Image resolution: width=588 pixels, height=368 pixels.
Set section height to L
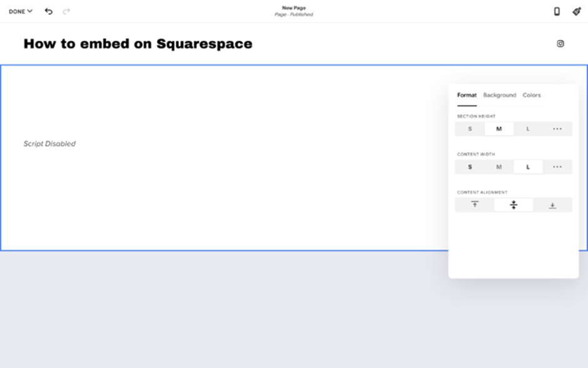(x=528, y=129)
